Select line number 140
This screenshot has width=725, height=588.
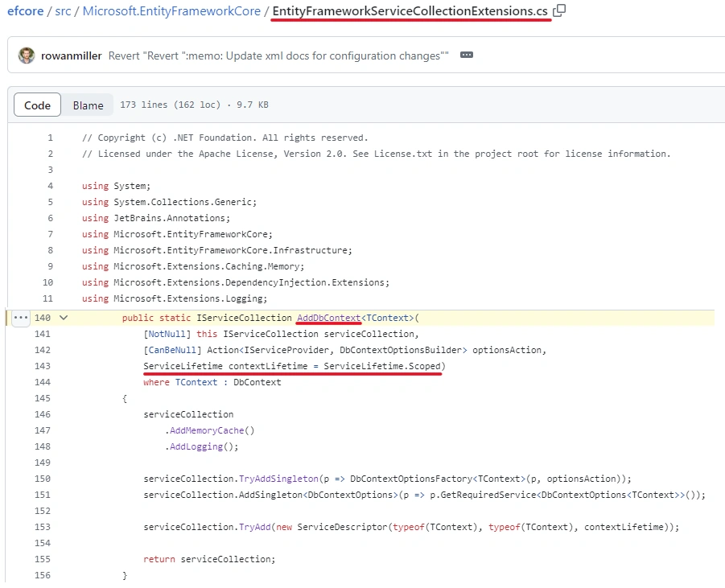pyautogui.click(x=42, y=318)
